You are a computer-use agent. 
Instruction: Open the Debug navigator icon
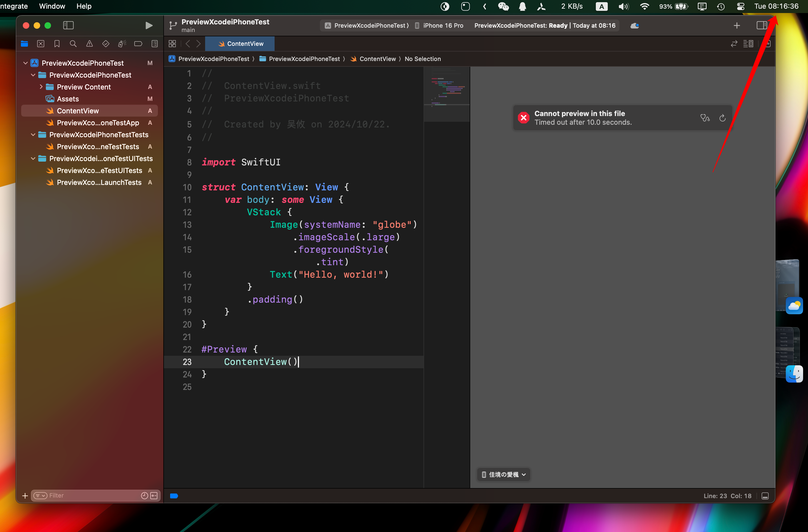point(122,44)
